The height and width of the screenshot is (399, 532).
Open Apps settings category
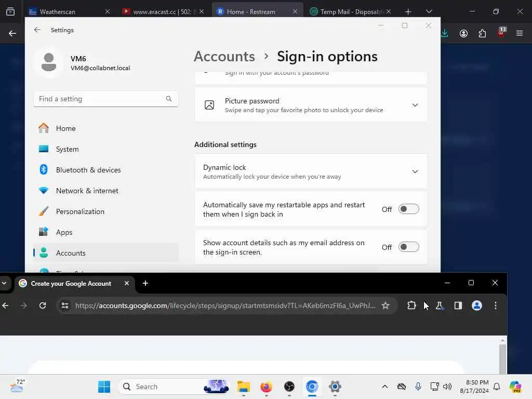(x=106, y=232)
